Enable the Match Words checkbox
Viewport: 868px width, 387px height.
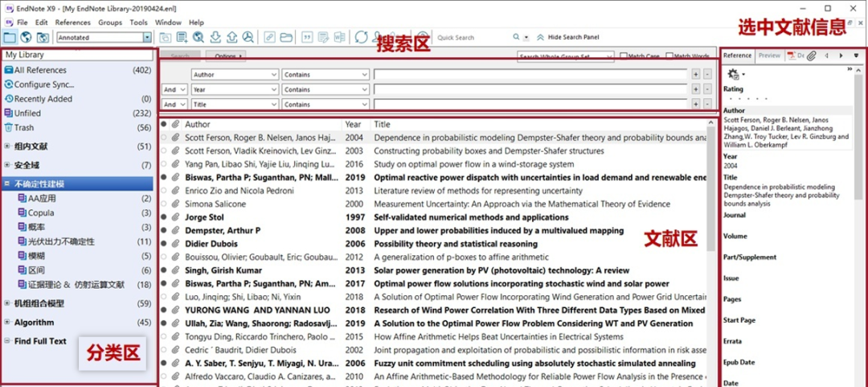(x=669, y=56)
